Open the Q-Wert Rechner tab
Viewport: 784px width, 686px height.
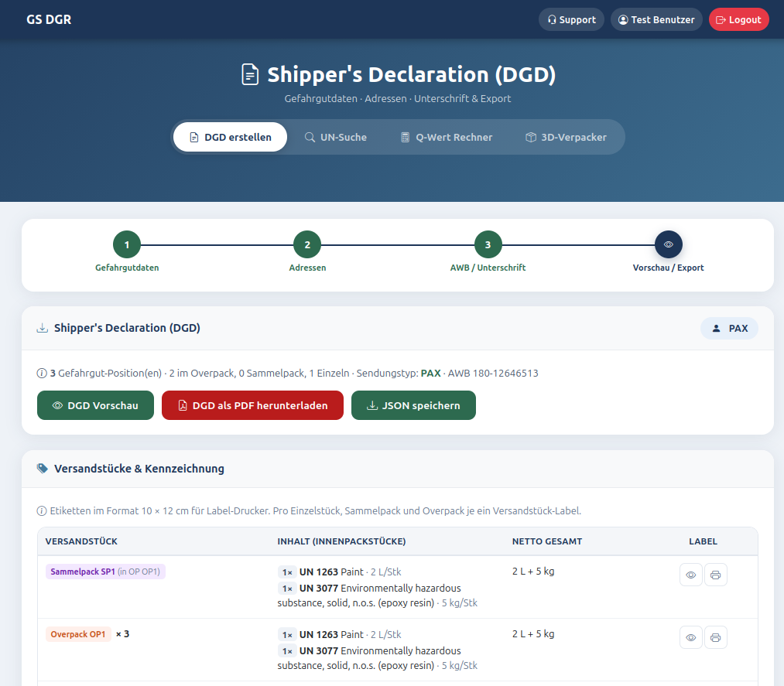click(447, 137)
